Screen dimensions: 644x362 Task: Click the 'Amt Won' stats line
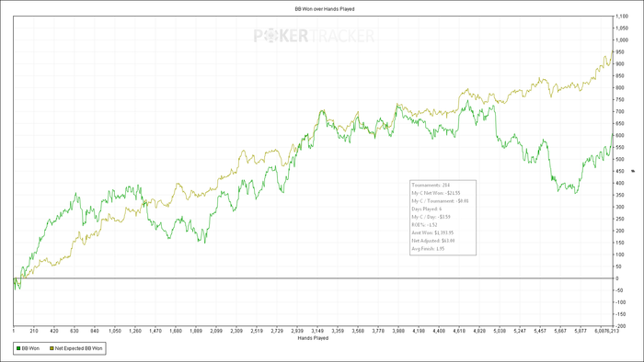pyautogui.click(x=432, y=232)
